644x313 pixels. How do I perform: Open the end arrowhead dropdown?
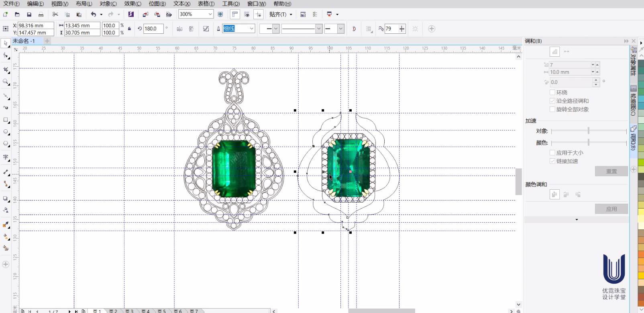click(341, 29)
